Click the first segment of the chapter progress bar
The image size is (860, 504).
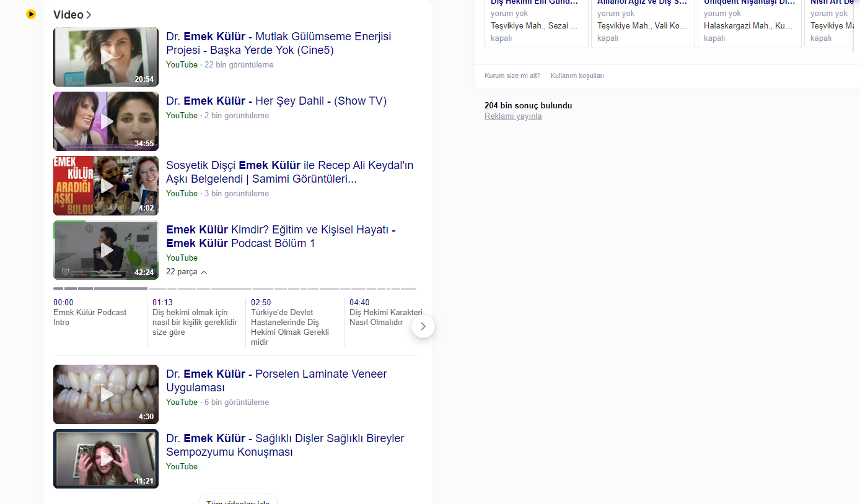[x=58, y=289]
